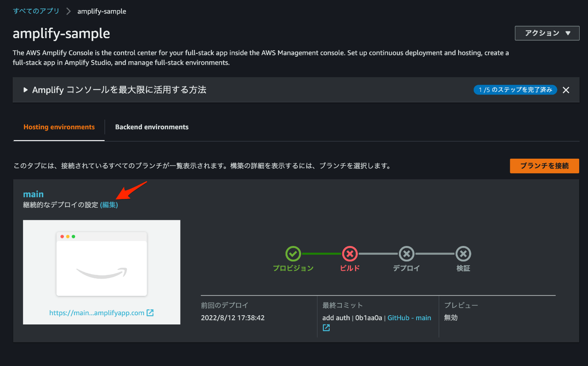Click the red ビルド failed icon

(x=350, y=254)
